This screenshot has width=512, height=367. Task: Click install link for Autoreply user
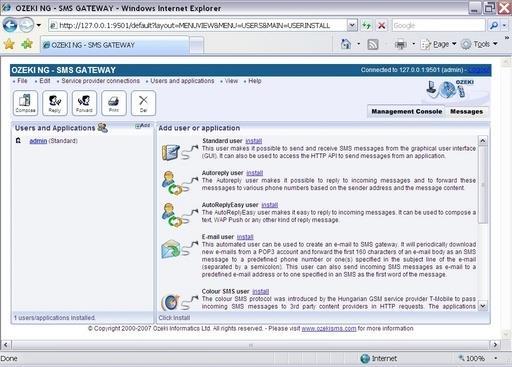(x=255, y=173)
